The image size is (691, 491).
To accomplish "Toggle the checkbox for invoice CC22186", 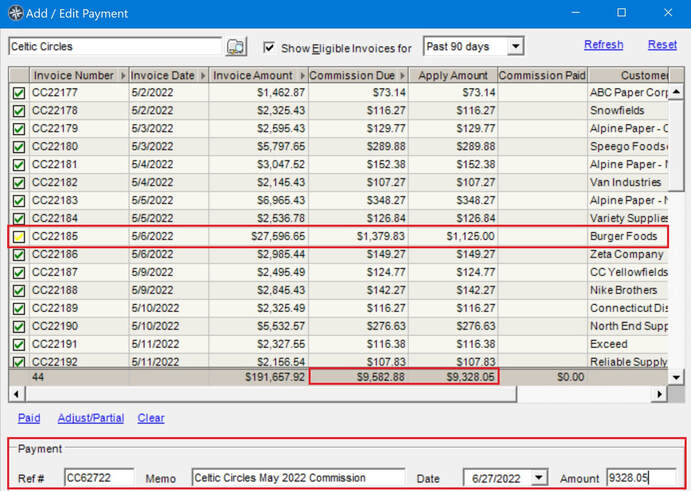I will pyautogui.click(x=19, y=255).
